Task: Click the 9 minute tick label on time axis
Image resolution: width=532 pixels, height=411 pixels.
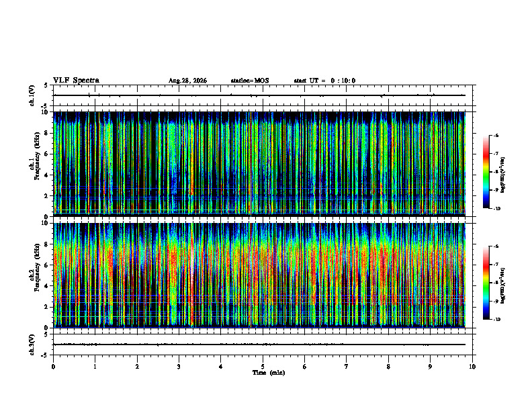Action: point(430,367)
